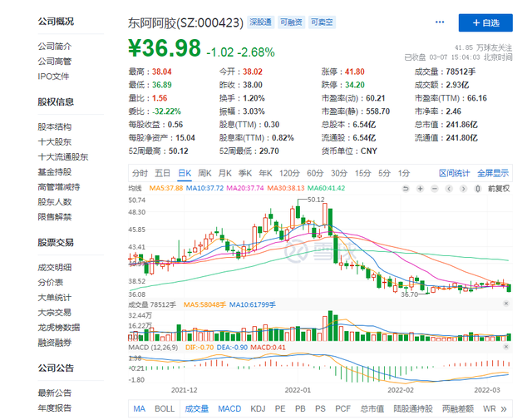Select the 30分 interval tab
The height and width of the screenshot is (420, 532).
click(339, 174)
